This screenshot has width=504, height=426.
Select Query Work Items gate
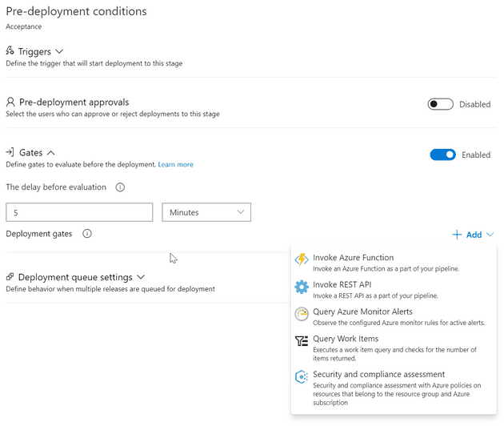click(x=394, y=348)
